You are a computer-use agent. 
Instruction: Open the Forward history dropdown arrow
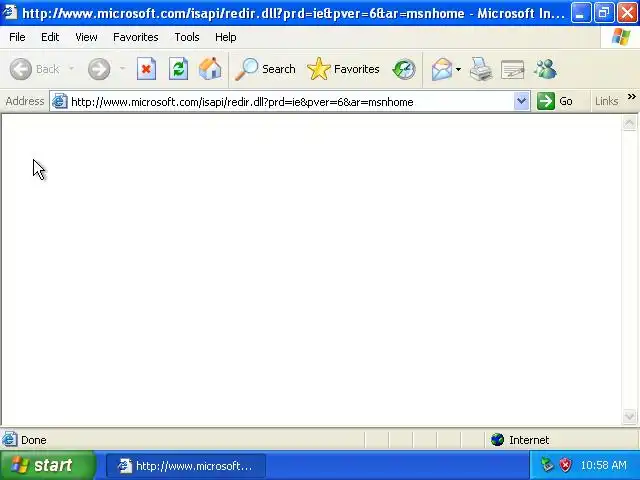pos(122,69)
